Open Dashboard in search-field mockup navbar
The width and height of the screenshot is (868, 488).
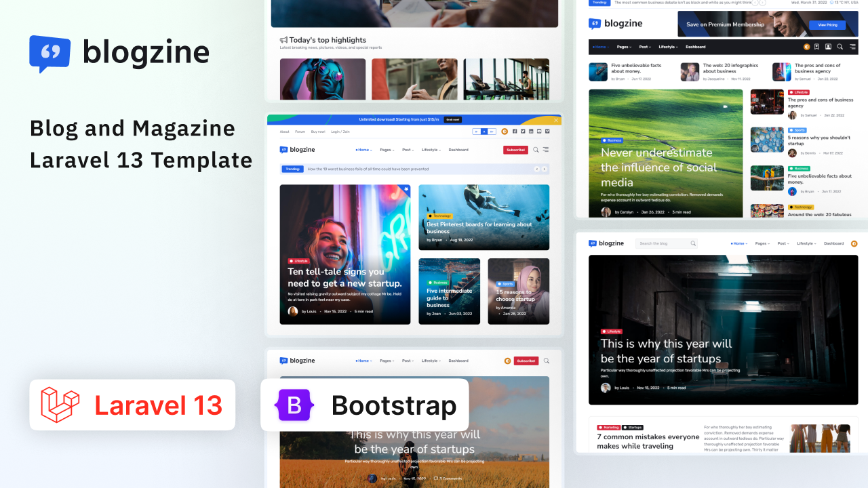click(834, 243)
